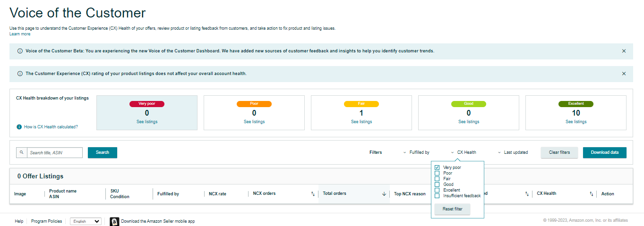Image resolution: width=644 pixels, height=226 pixels.
Task: Click the Voice of the Customer title
Action: point(77,13)
